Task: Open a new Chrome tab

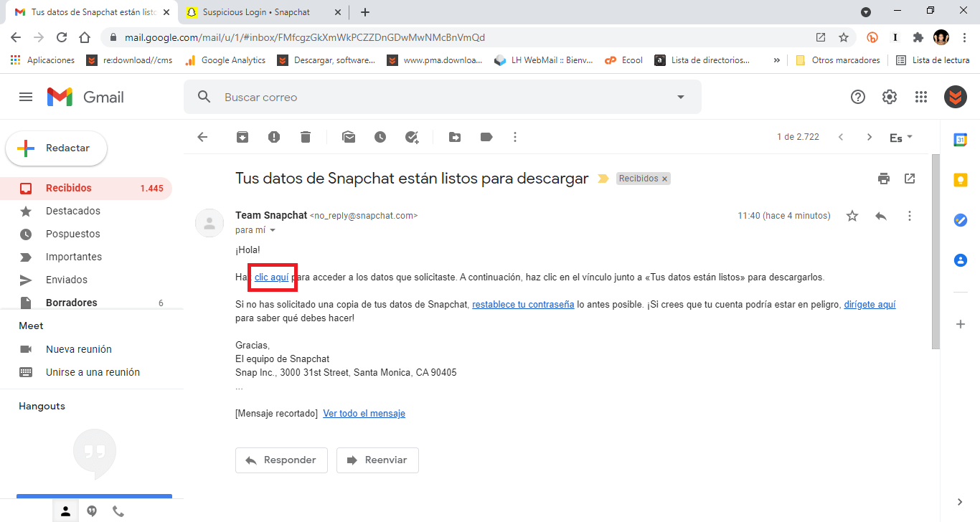Action: coord(365,12)
